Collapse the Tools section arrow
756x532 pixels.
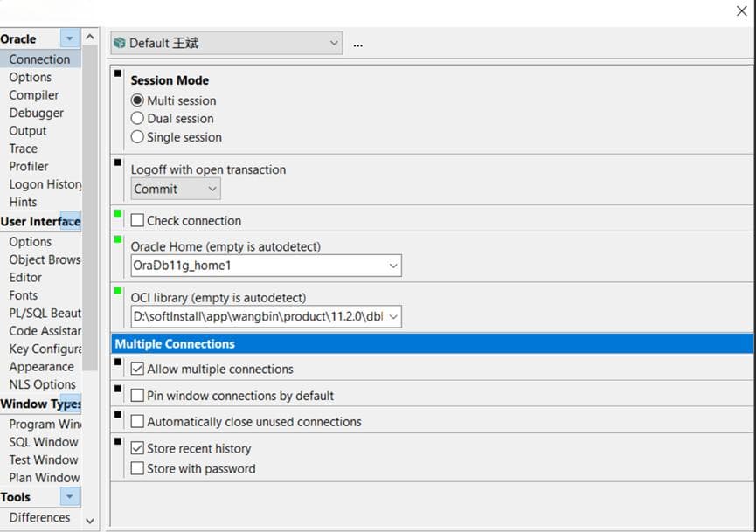[x=70, y=497]
